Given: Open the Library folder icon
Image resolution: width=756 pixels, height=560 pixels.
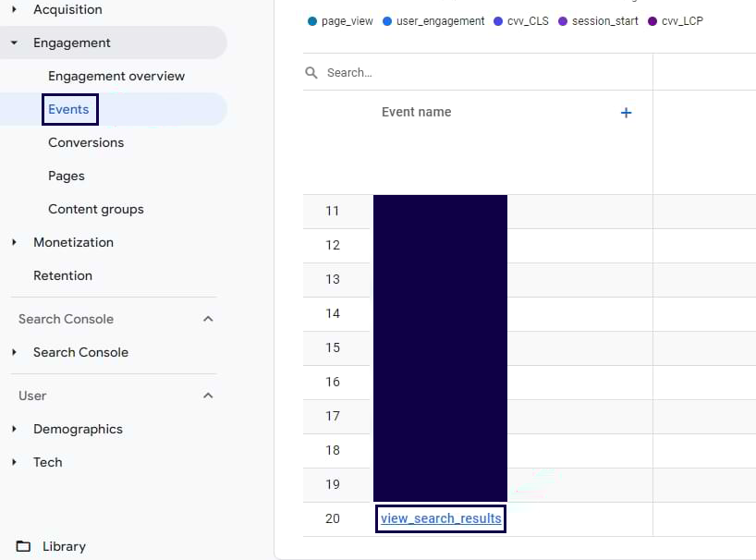Looking at the screenshot, I should (x=23, y=546).
